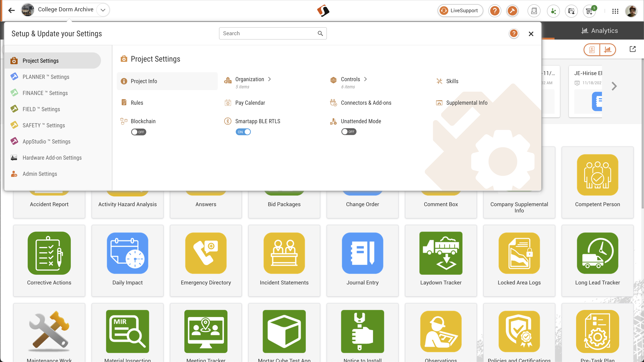Open Pay Calendar settings
The image size is (644, 362).
tap(250, 103)
